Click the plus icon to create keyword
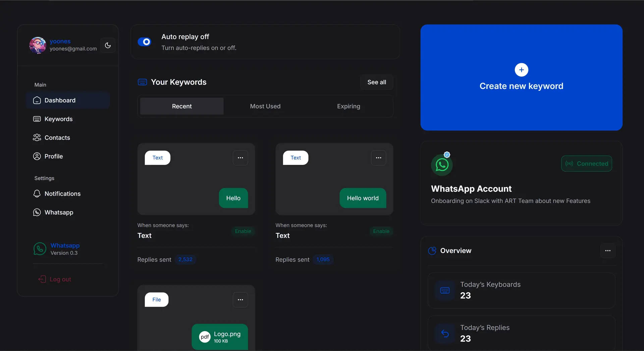 (x=521, y=70)
